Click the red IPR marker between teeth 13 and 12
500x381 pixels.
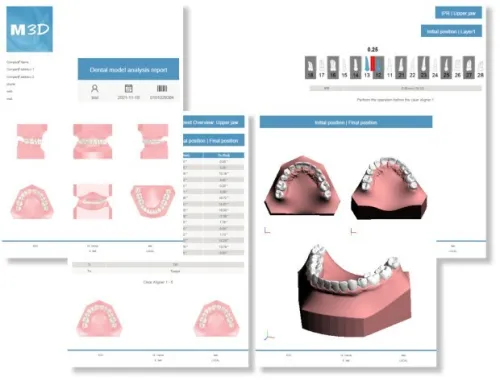pos(373,64)
